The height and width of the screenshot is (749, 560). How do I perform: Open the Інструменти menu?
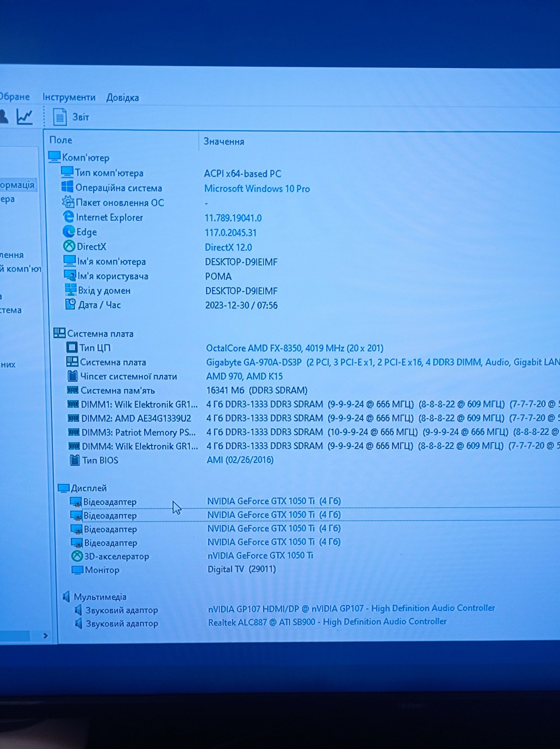[x=69, y=97]
